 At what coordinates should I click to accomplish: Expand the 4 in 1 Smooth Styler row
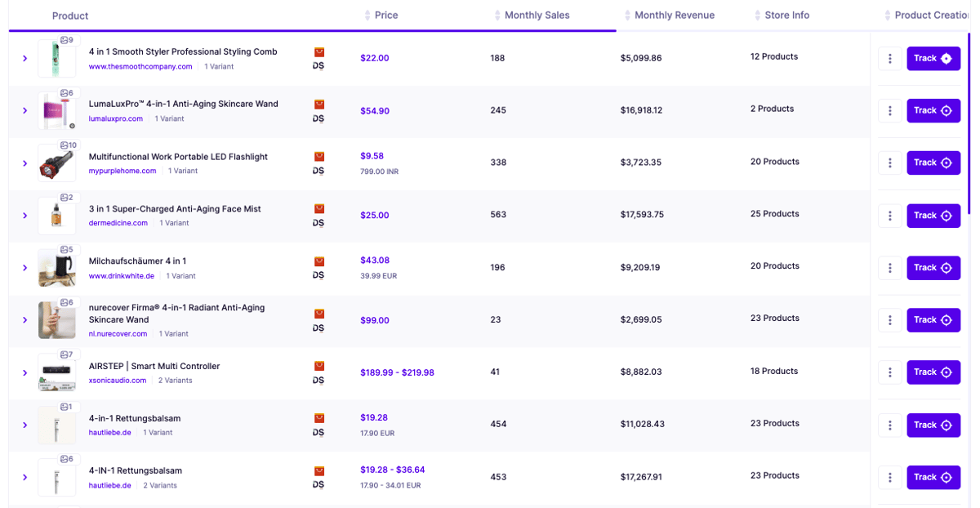24,59
